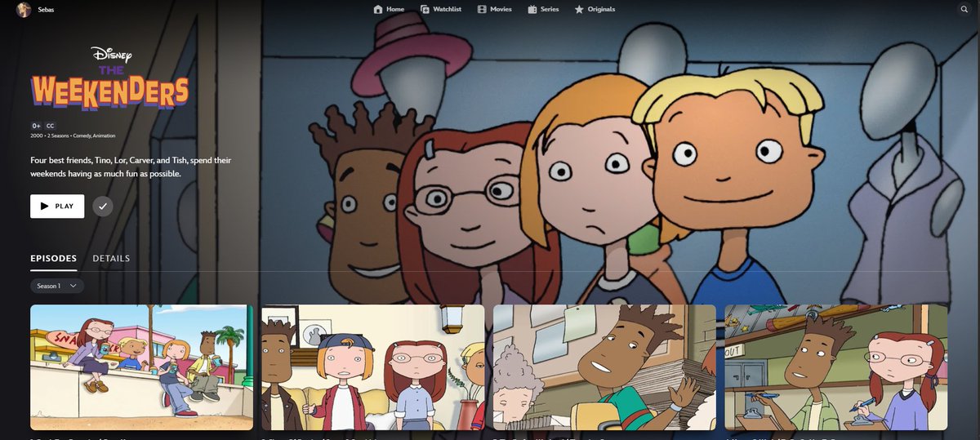Browse the Originals section

(x=595, y=9)
